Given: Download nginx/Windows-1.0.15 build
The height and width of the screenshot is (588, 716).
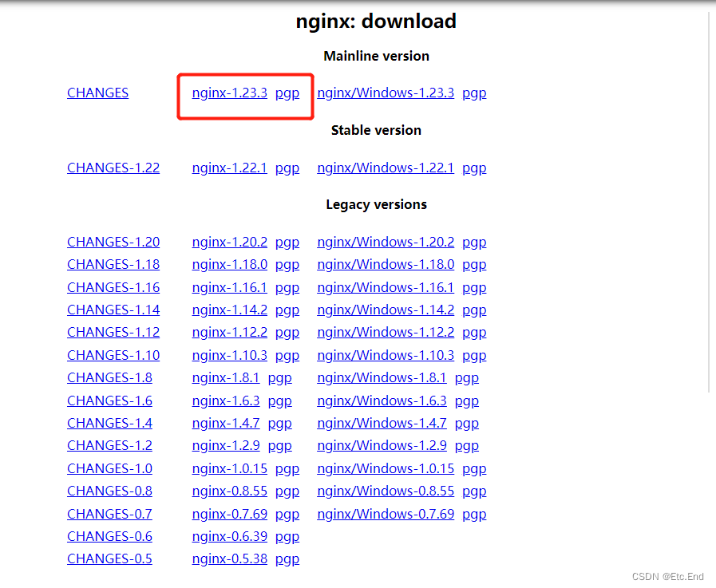Looking at the screenshot, I should [386, 469].
